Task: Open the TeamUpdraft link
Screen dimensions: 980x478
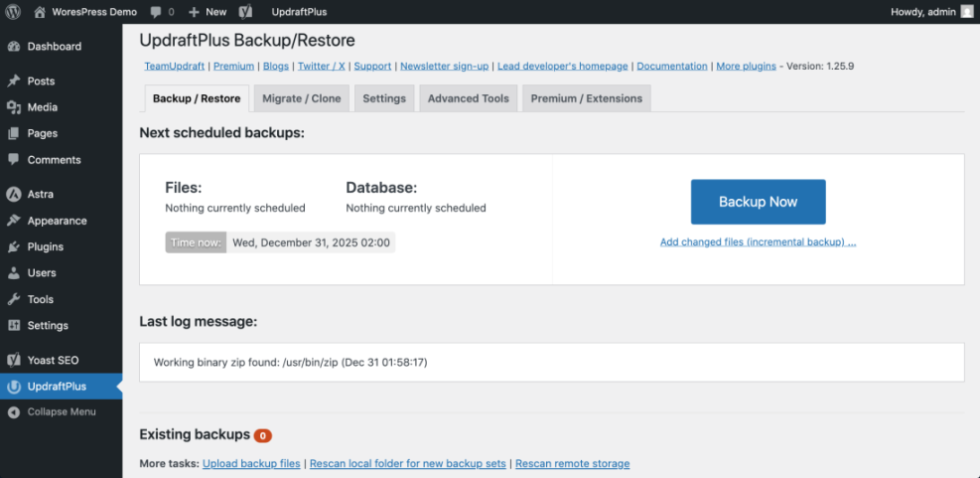Action: point(175,66)
